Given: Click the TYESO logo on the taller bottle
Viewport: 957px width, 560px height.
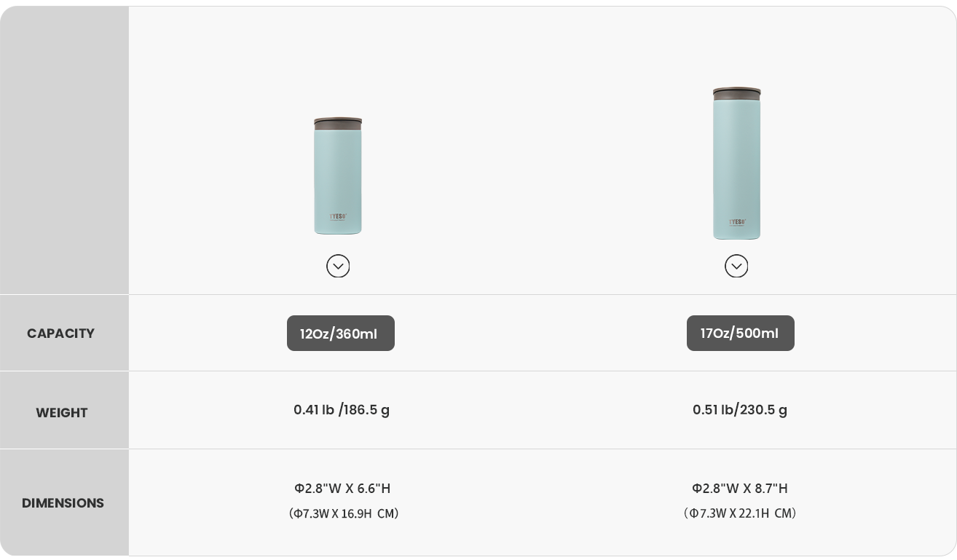Looking at the screenshot, I should click(737, 222).
